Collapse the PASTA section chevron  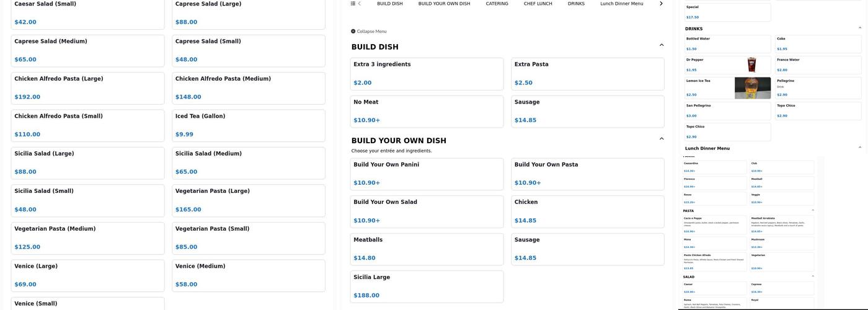point(812,211)
